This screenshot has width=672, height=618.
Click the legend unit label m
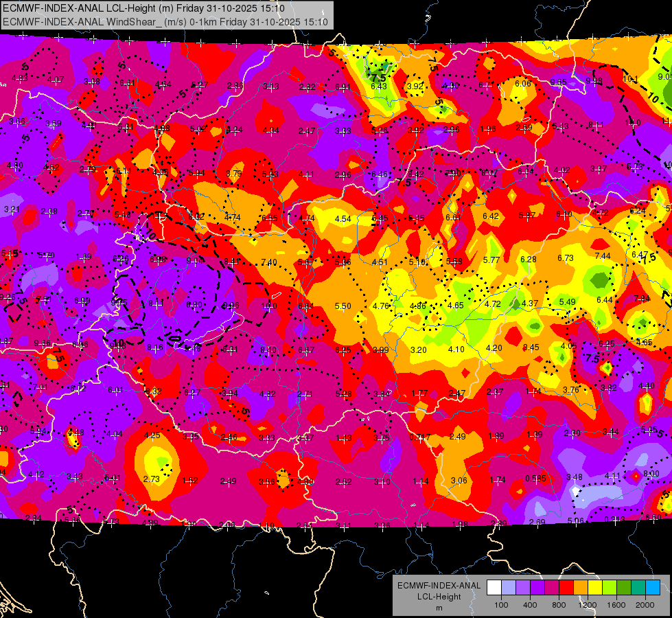[439, 608]
